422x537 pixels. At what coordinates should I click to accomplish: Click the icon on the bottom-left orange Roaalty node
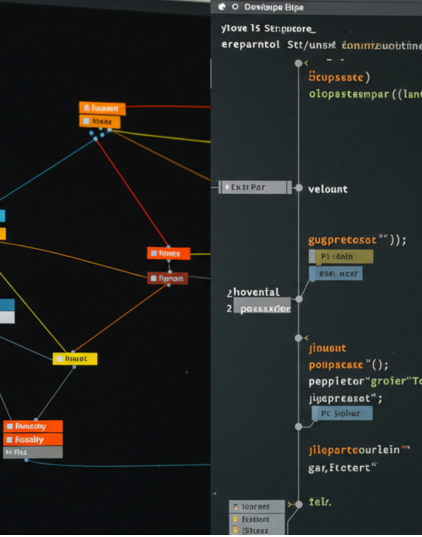click(x=10, y=439)
